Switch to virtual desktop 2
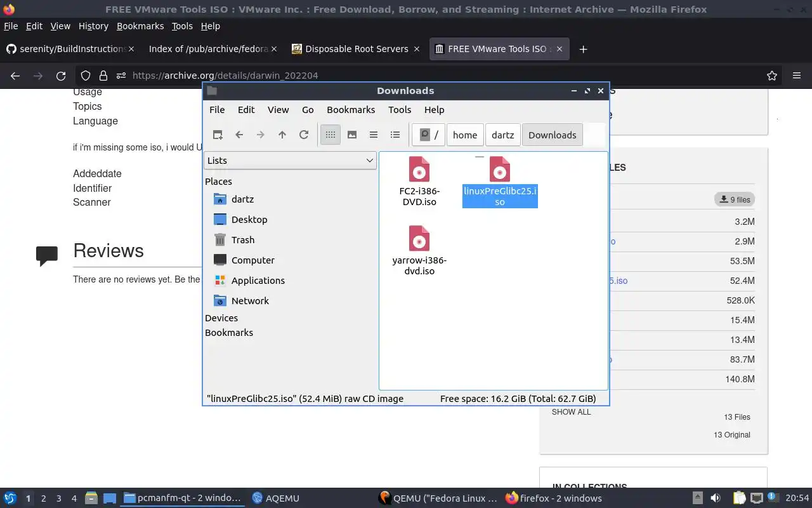 (43, 498)
